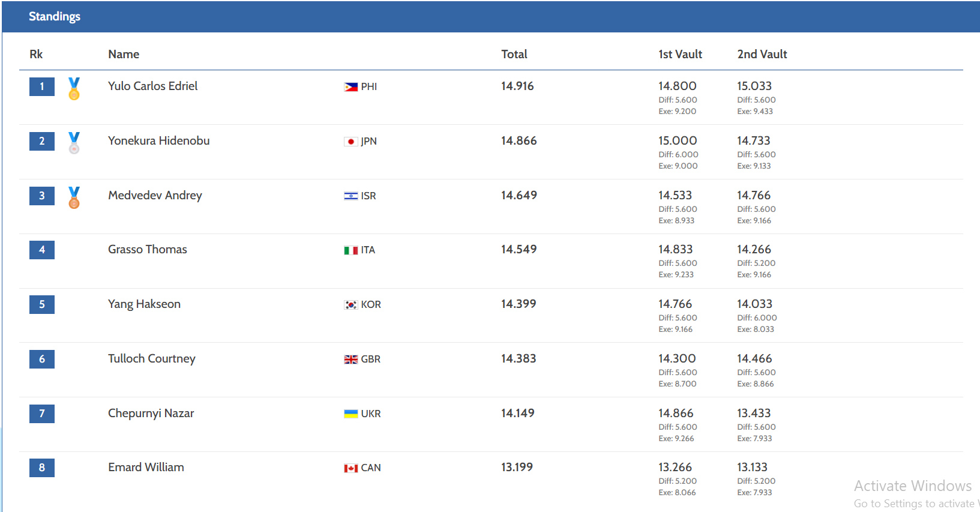This screenshot has height=512, width=980.
Task: Click the South Korea flag icon
Action: [x=351, y=305]
